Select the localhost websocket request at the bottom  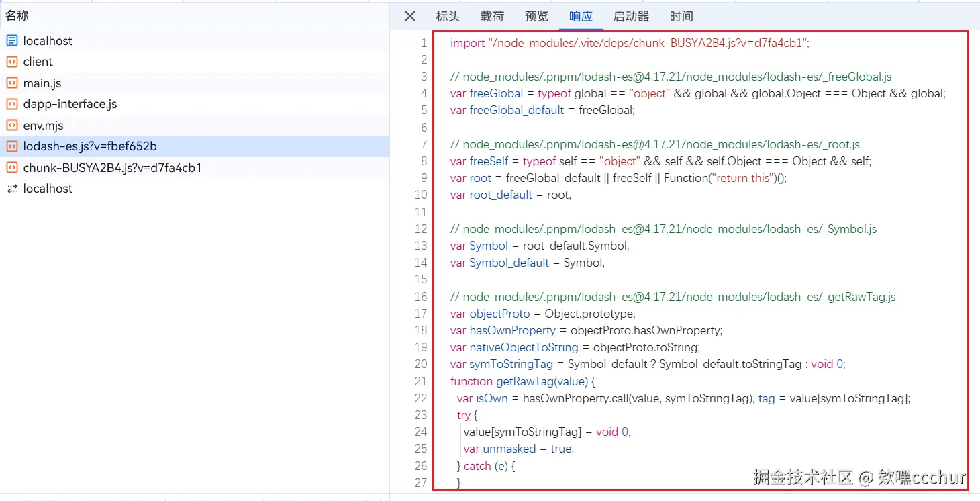click(x=195, y=189)
